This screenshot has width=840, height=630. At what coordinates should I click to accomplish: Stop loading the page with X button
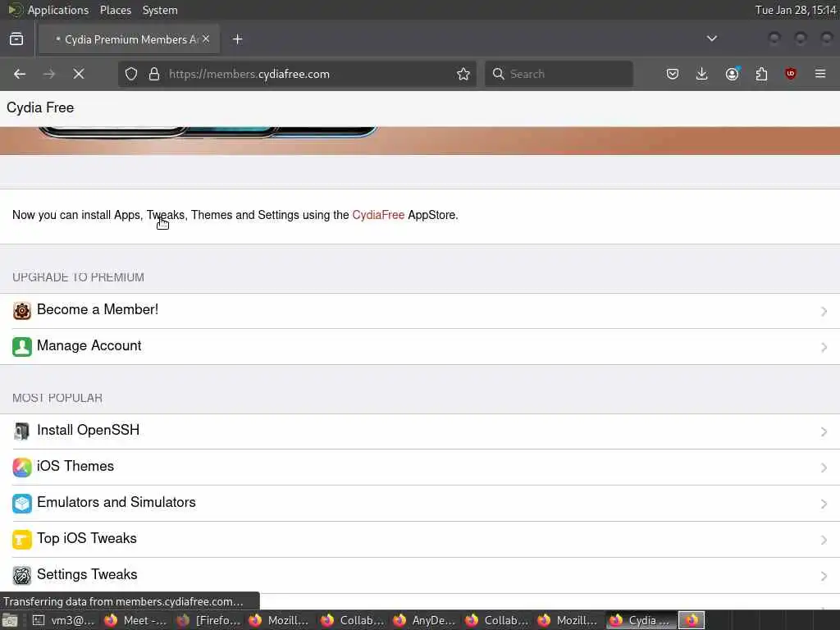79,74
